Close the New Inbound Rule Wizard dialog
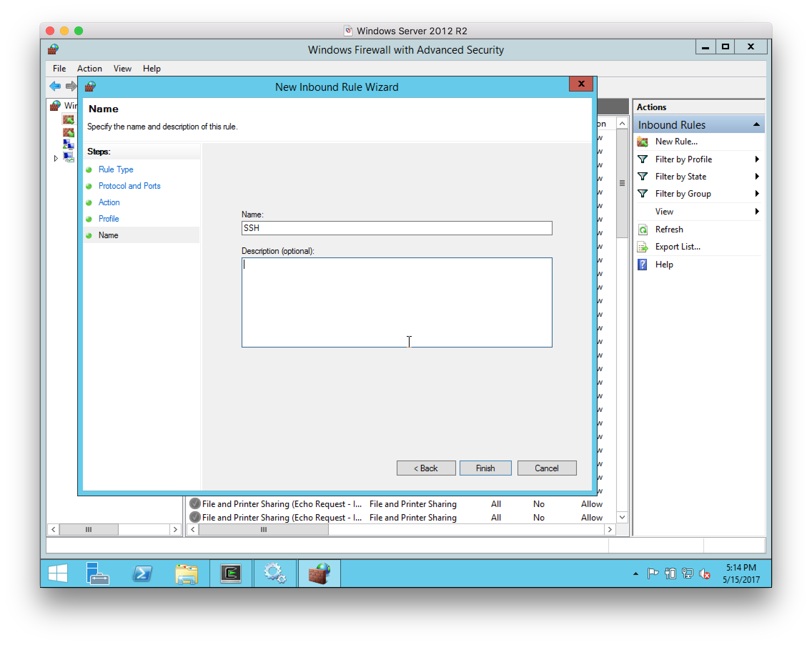812x645 pixels. (581, 84)
